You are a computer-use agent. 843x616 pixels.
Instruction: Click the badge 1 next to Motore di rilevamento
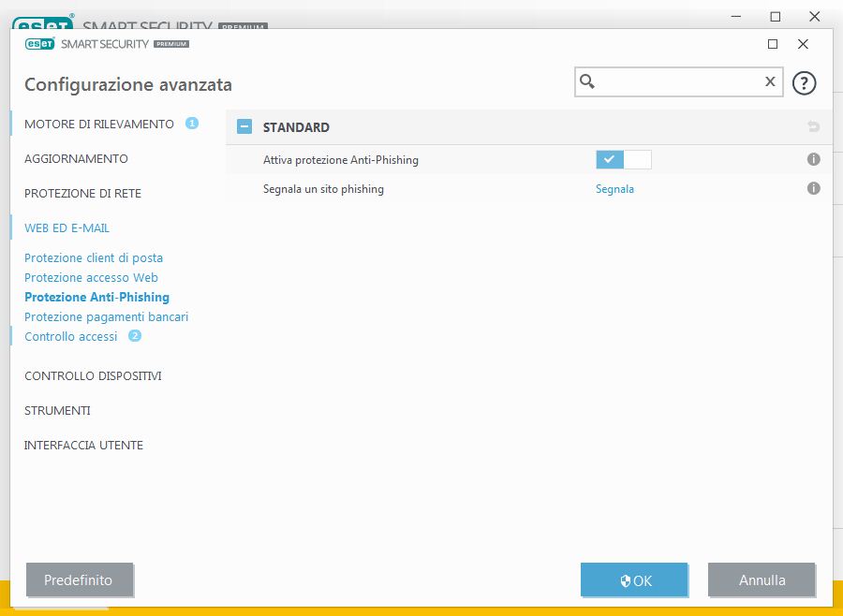[x=192, y=123]
